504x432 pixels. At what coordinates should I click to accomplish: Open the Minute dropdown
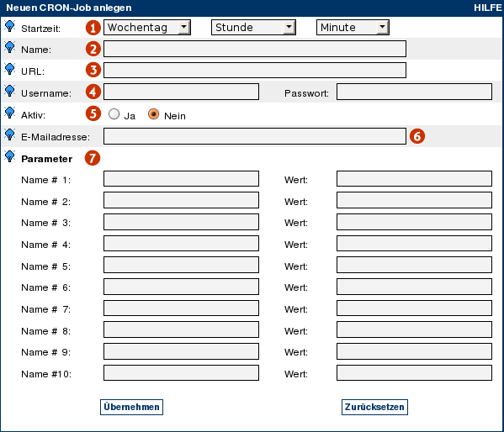(353, 27)
